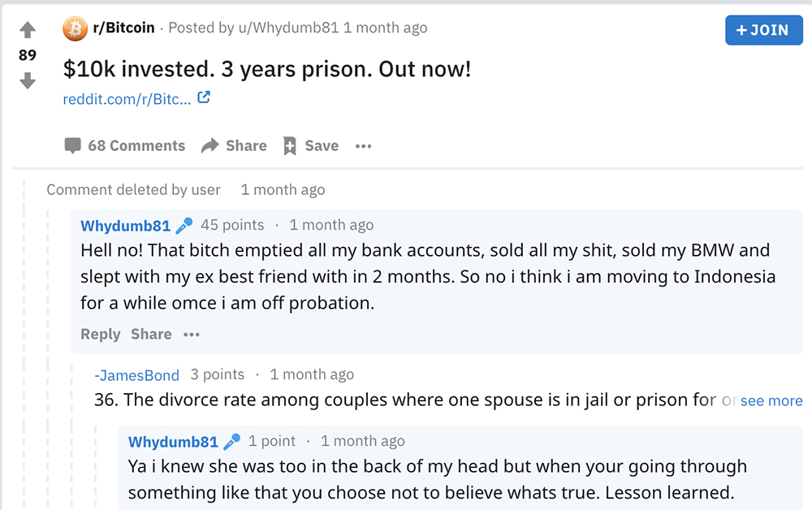Viewport: 812px width, 510px height.
Task: Share Whydumb81's 45-point comment
Action: (151, 335)
